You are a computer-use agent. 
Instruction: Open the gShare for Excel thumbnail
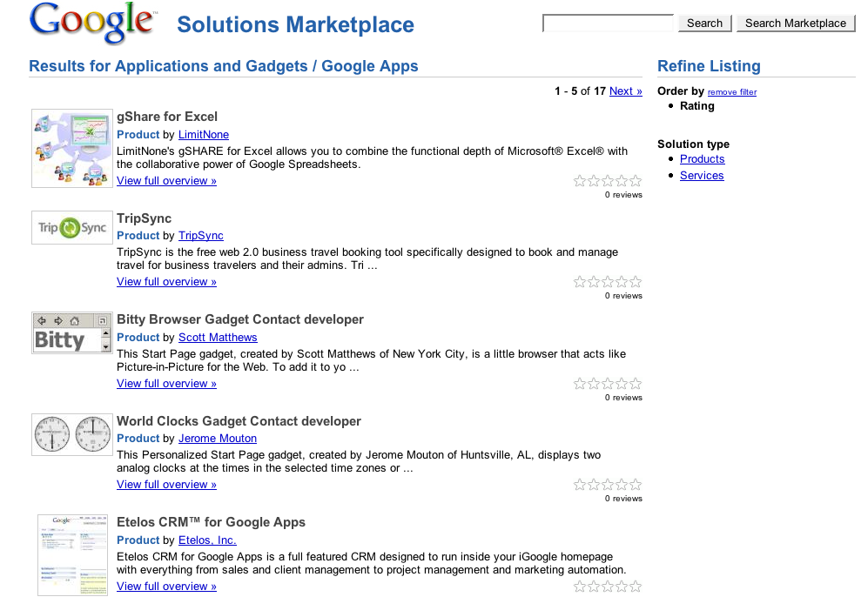point(72,148)
